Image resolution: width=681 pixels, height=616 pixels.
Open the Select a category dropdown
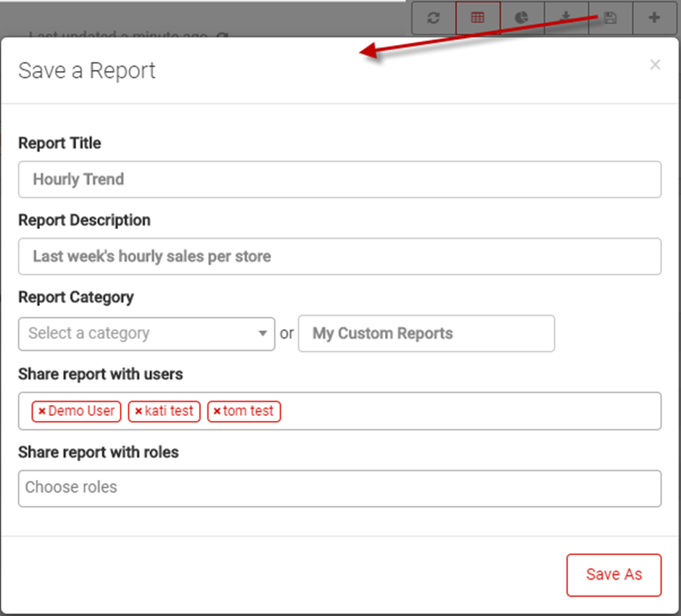click(138, 334)
